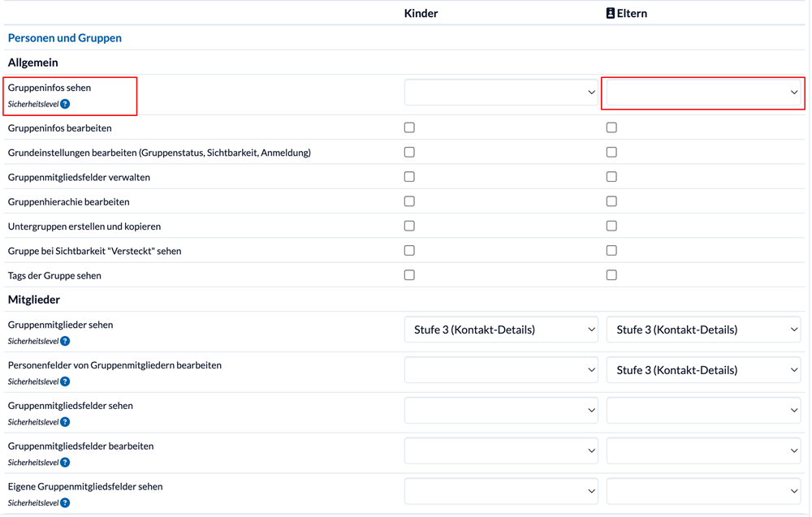Open Gruppeninfos sehen dropdown for Eltern

tap(703, 92)
